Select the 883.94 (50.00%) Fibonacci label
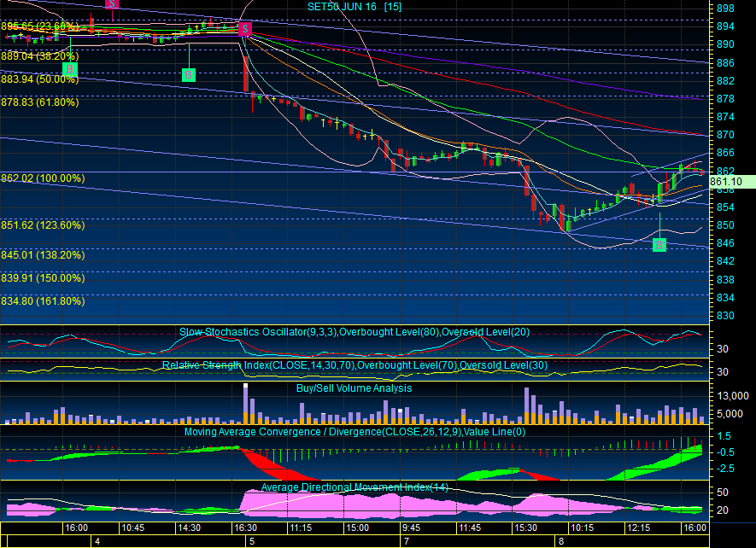 click(x=40, y=79)
